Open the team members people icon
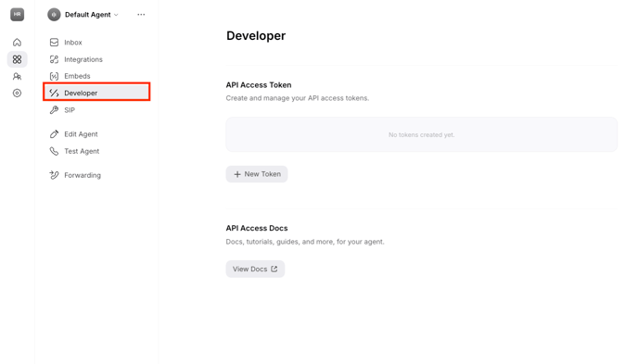This screenshot has height=364, width=638. 17,76
